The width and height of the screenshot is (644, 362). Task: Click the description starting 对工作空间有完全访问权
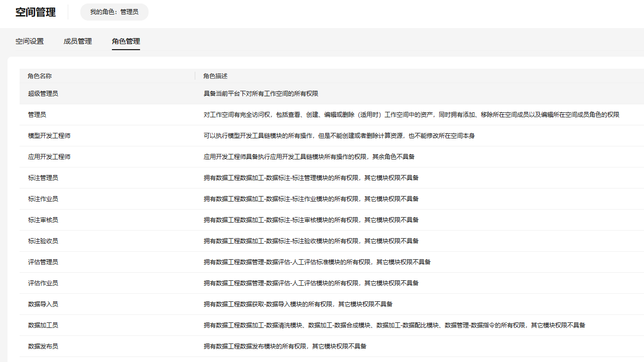click(412, 115)
